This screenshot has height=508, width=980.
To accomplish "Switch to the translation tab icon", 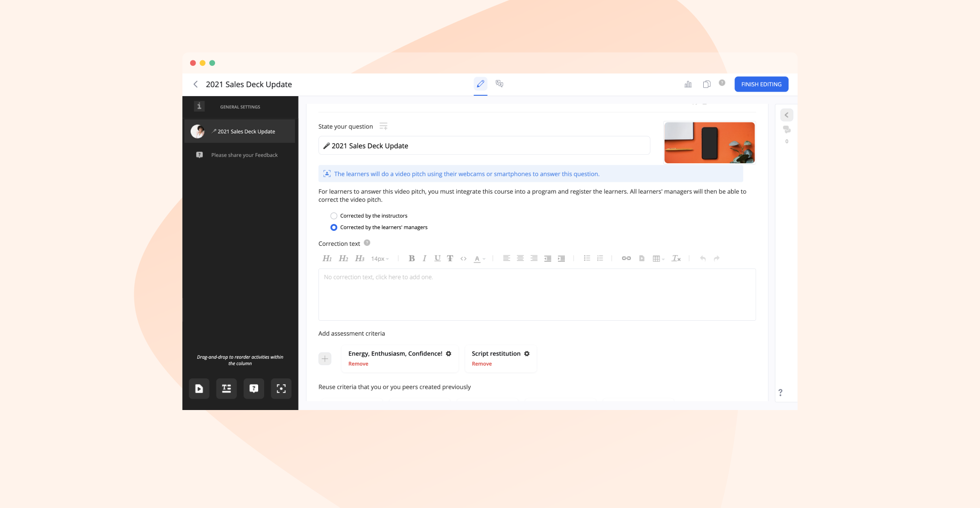I will [500, 84].
